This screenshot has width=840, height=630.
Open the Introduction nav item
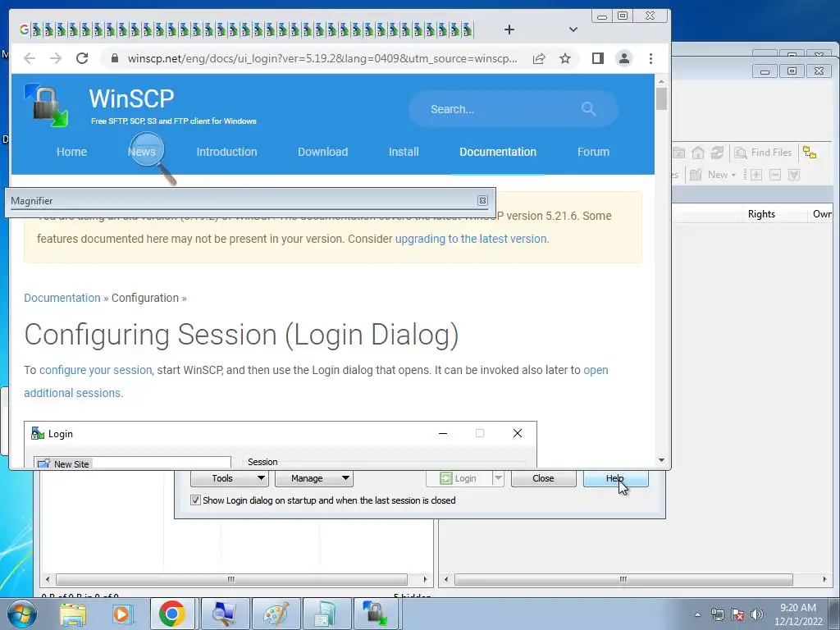226,152
